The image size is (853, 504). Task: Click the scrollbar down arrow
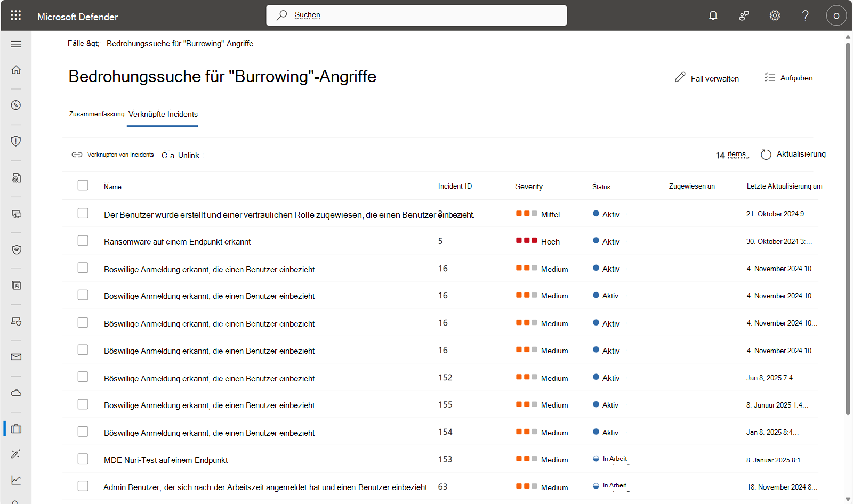tap(848, 499)
